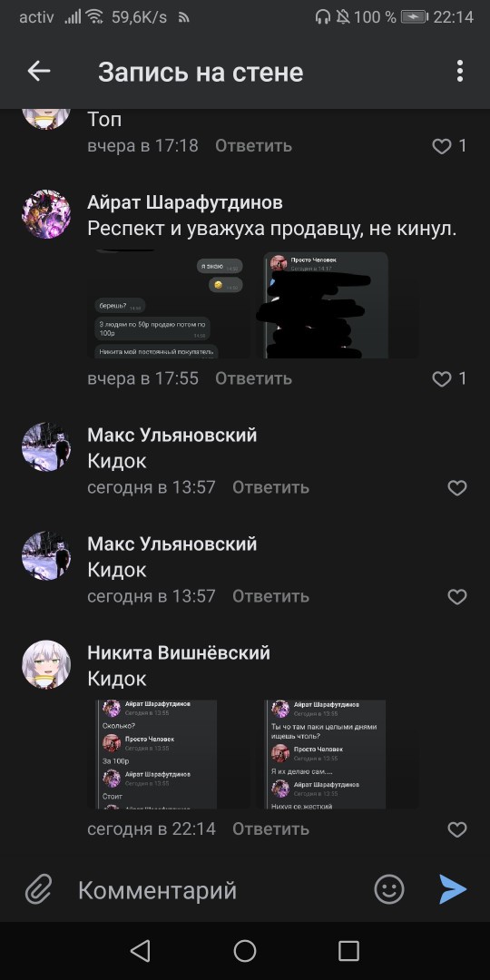Open the three-dot options menu
This screenshot has height=980, width=490.
point(460,72)
